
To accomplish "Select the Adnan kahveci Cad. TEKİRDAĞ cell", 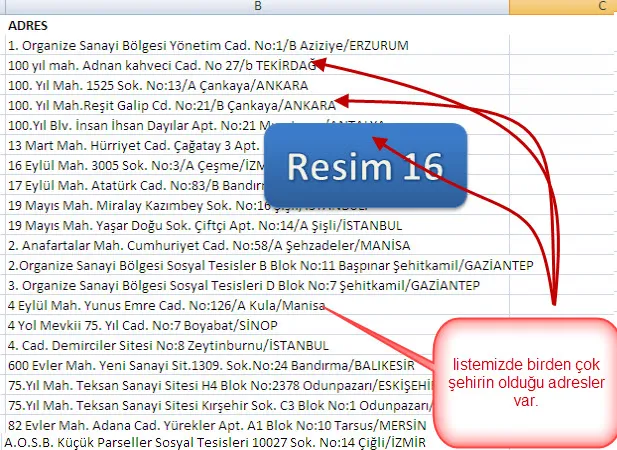I will click(x=160, y=65).
